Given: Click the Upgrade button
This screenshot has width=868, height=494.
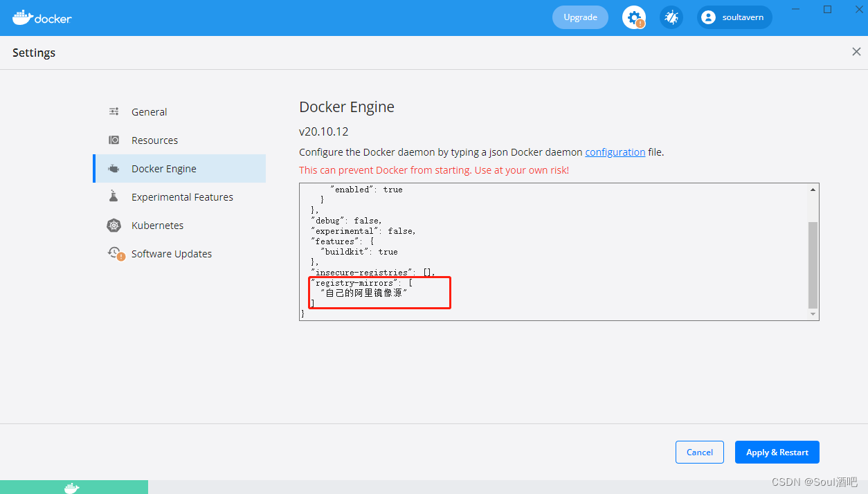Looking at the screenshot, I should click(580, 17).
